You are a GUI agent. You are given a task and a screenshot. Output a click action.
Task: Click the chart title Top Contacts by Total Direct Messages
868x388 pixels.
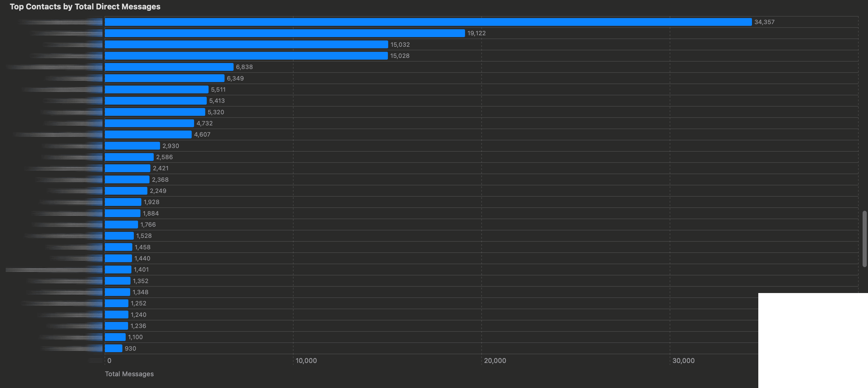[x=85, y=6]
